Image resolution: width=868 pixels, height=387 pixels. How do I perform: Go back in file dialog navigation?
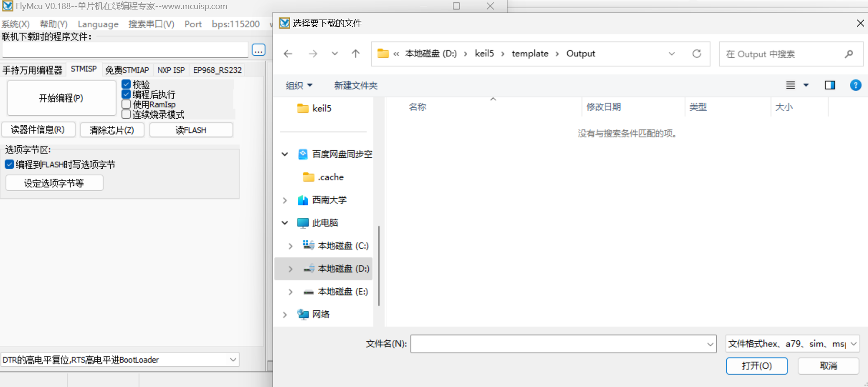point(288,54)
